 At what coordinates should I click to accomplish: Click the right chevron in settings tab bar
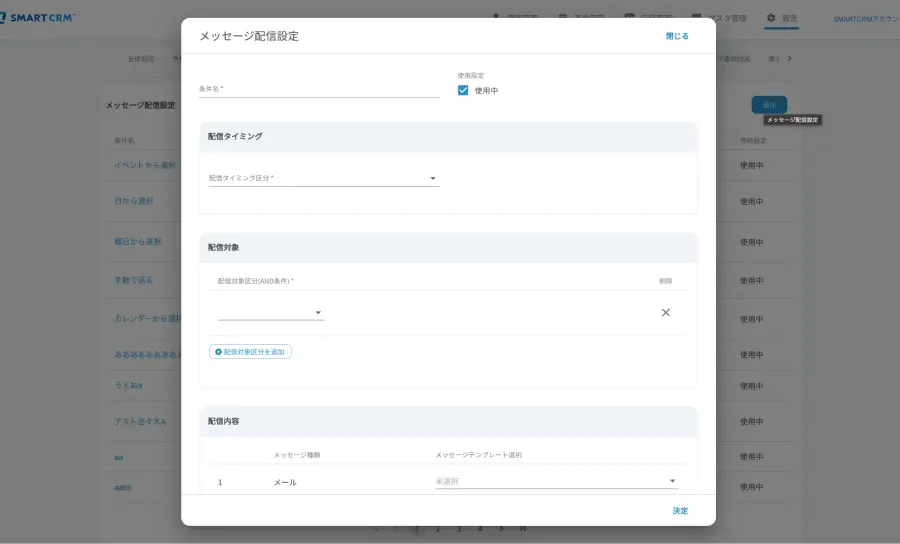790,59
